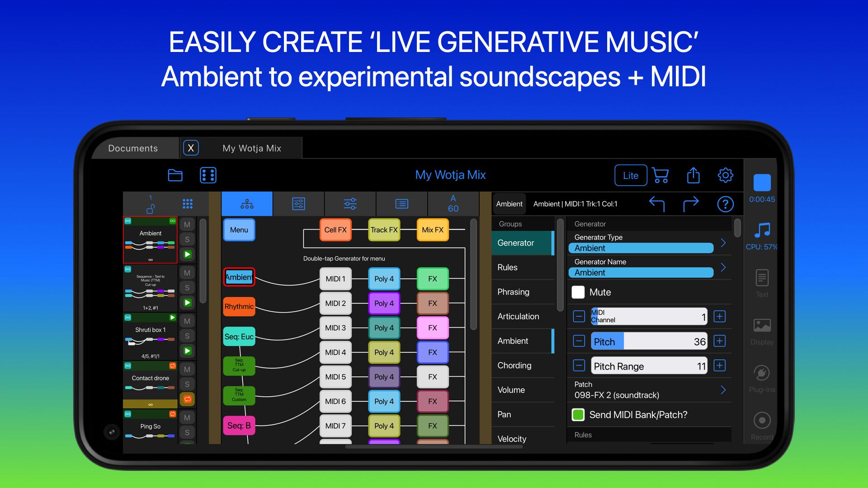Screen dimensions: 868x488
Task: Select the Mix FX node
Action: [433, 230]
